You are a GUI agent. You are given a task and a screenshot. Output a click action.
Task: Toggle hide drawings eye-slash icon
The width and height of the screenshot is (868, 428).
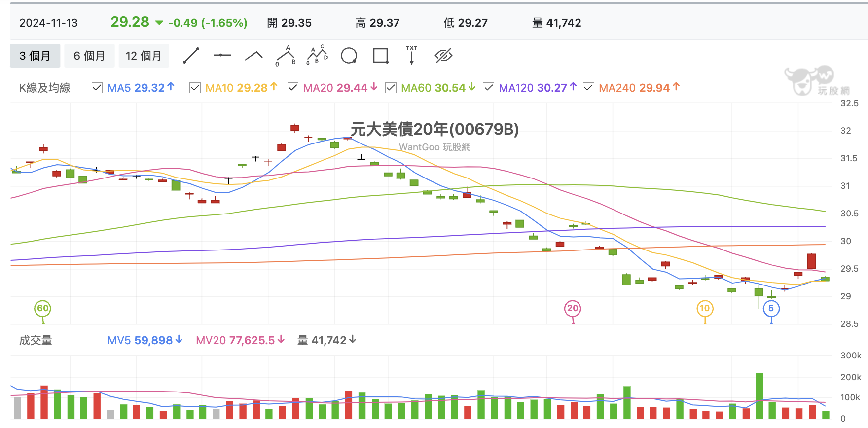[443, 56]
